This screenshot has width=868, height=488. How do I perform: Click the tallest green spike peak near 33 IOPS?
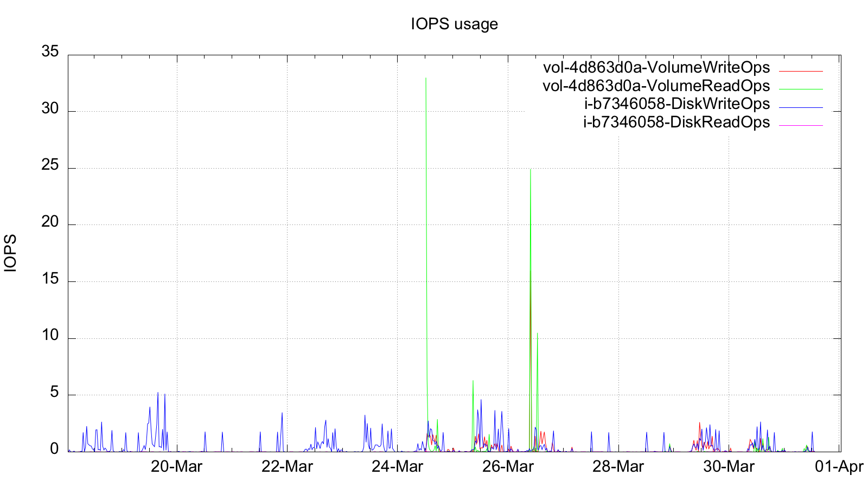(426, 78)
